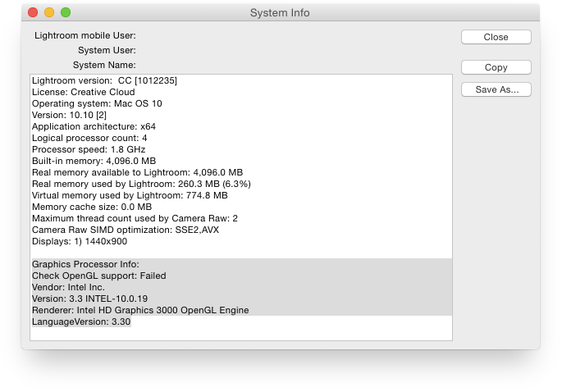
Task: Close window with red button
Action: (33, 13)
